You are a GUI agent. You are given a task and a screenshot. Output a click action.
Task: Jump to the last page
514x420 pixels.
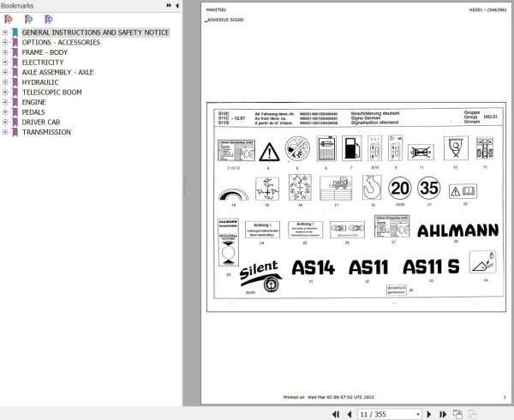click(443, 414)
